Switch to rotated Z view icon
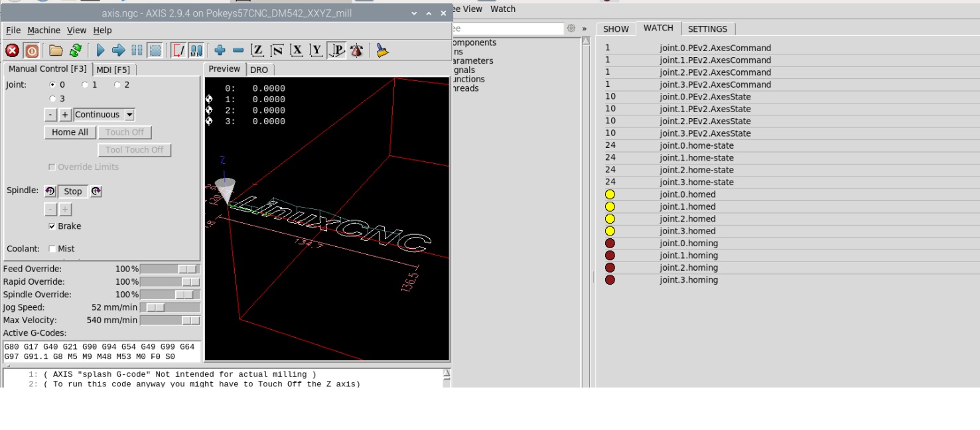The height and width of the screenshot is (430, 980). 277,50
